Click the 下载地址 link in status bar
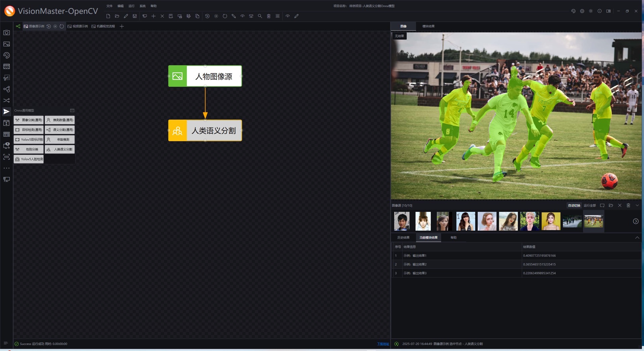Screen dimensions: 644x351 pos(383,344)
